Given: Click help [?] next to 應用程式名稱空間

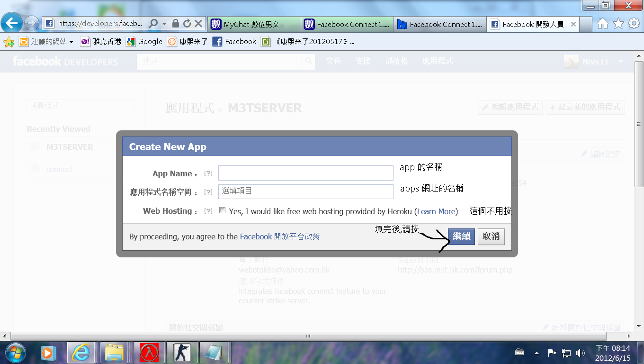Looking at the screenshot, I should [208, 192].
